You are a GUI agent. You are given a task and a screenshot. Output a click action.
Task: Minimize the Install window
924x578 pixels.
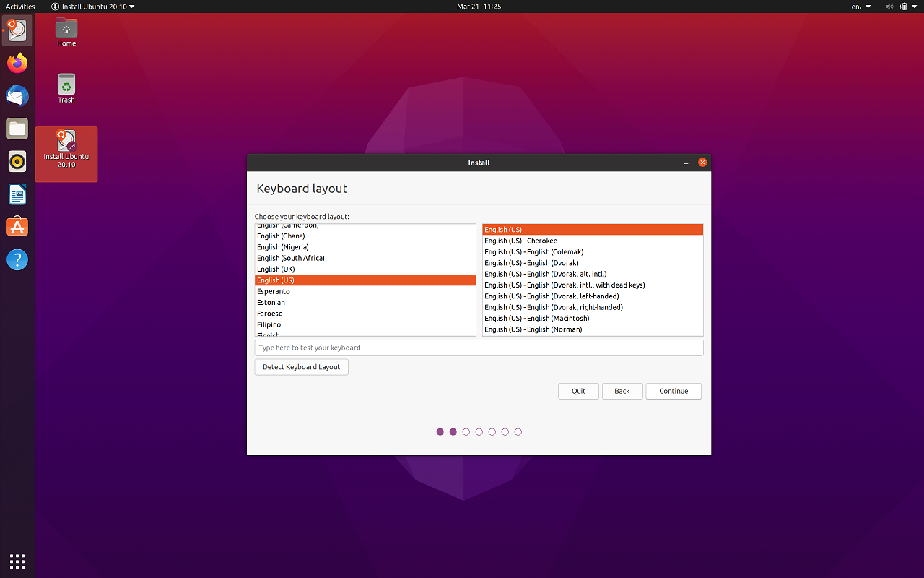coord(686,163)
